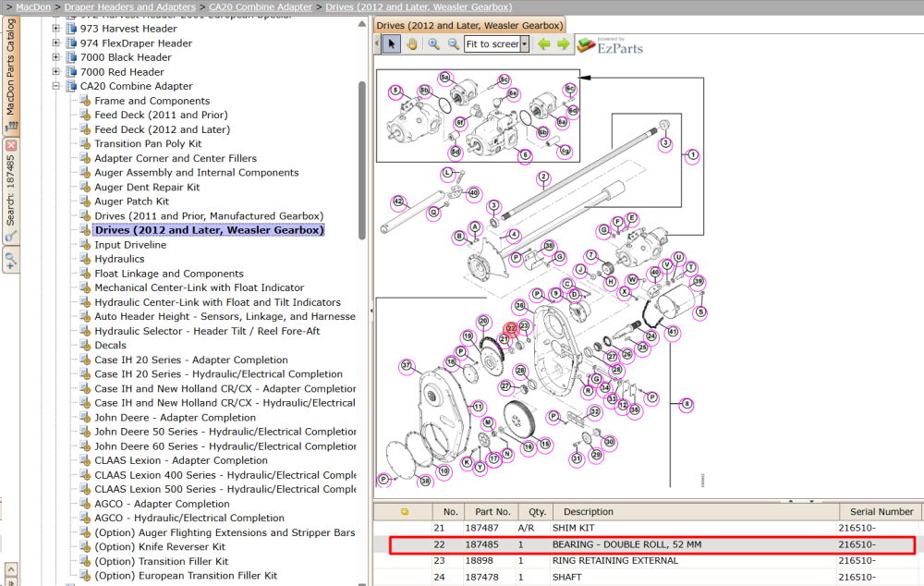Open Draper Headers and Adapters breadcrumb
The width and height of the screenshot is (924, 586).
(129, 7)
